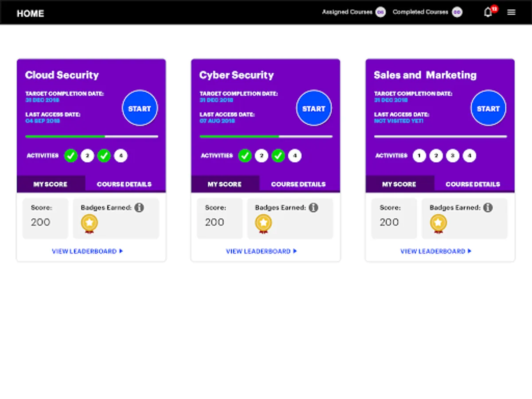532x399 pixels.
Task: Click the gold badge in Cyber Security card
Action: pos(263,224)
